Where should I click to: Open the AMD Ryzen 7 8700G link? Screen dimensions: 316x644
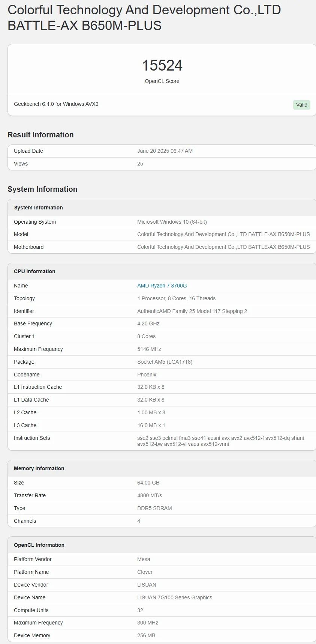[162, 286]
